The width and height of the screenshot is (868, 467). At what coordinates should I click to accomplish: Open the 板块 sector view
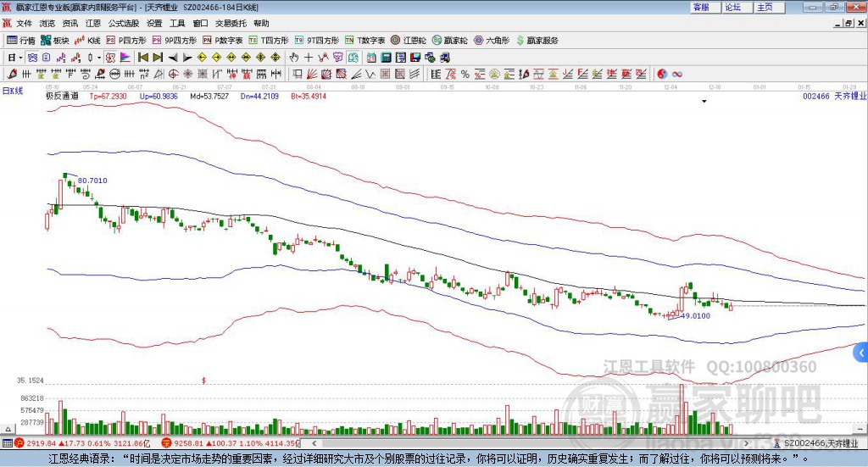pos(55,41)
